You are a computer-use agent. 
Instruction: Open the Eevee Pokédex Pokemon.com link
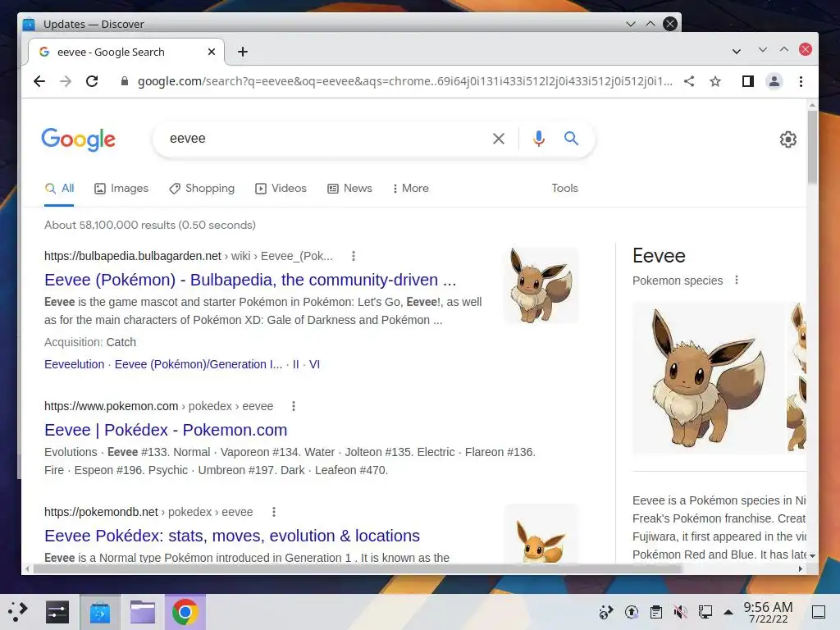click(166, 430)
